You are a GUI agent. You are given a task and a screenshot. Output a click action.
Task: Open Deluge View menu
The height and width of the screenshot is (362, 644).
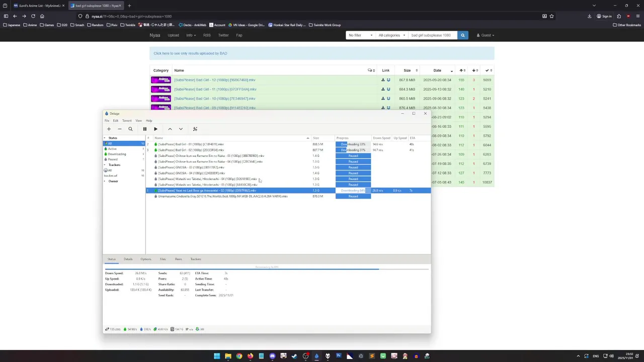coord(138,121)
